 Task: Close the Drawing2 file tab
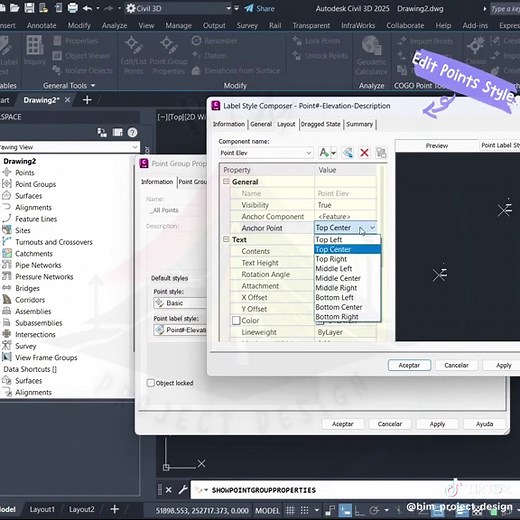click(x=67, y=100)
